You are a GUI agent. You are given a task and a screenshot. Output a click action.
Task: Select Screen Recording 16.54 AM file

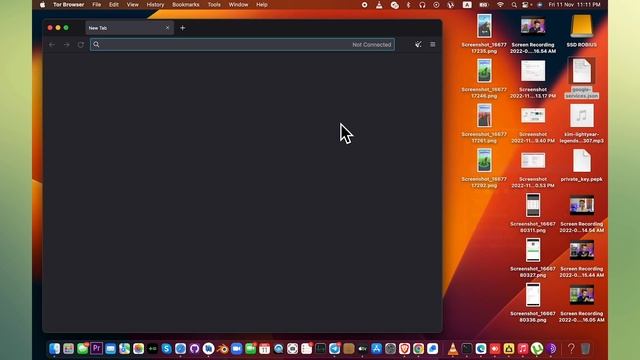click(x=533, y=35)
